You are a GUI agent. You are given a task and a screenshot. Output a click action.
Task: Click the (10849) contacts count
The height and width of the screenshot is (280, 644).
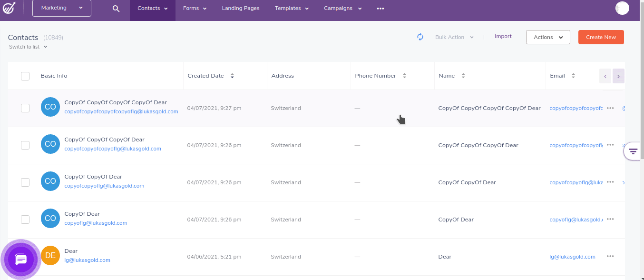coord(53,38)
